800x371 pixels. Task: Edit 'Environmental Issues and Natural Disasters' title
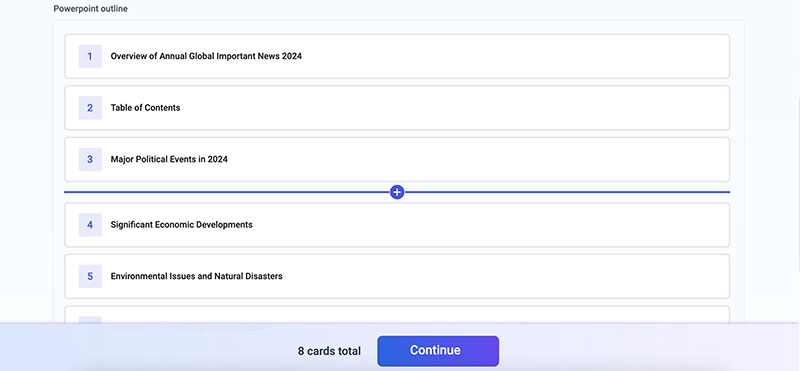196,276
